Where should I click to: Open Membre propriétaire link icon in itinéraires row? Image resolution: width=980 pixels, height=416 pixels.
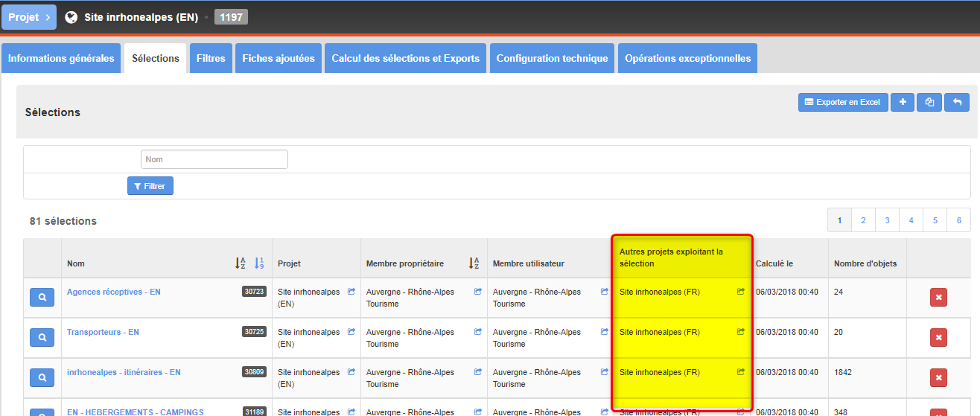tap(478, 372)
